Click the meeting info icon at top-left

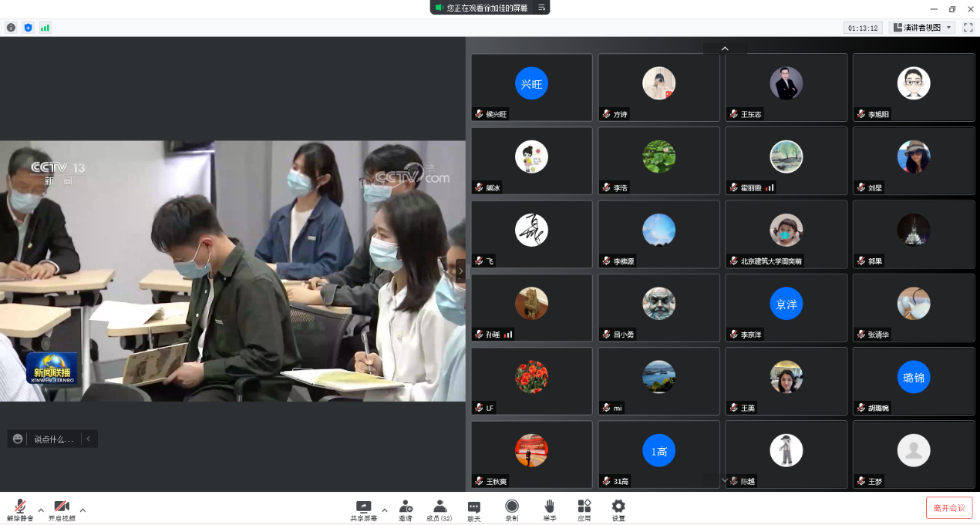(x=11, y=28)
